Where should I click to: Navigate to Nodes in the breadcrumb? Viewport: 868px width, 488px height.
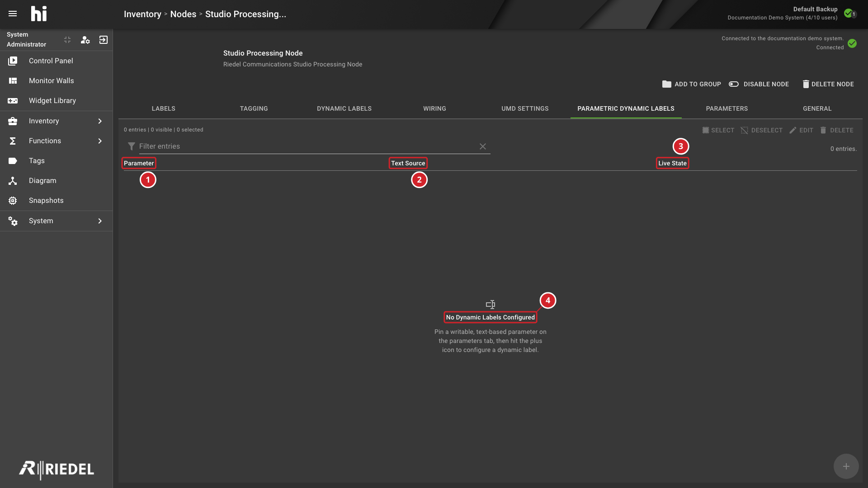tap(183, 14)
